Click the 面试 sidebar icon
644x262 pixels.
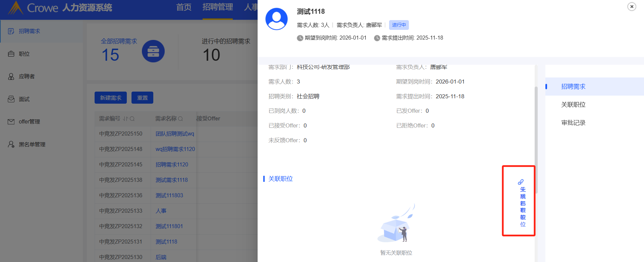[x=11, y=99]
